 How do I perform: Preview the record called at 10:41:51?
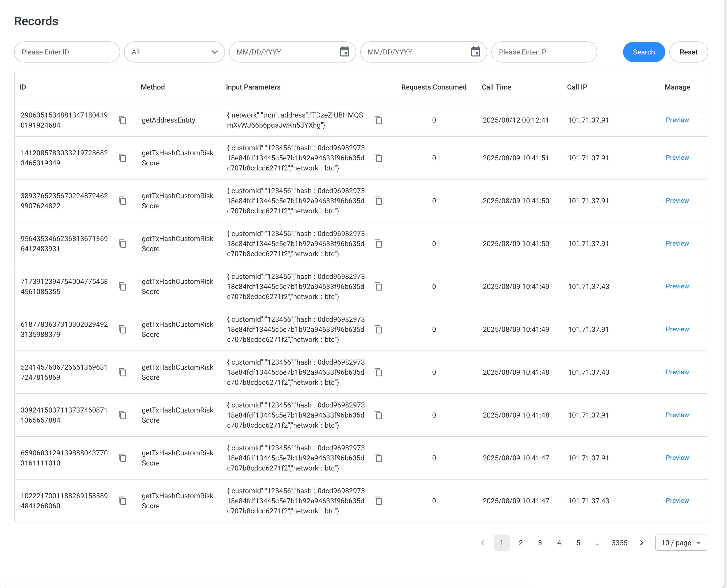pyautogui.click(x=677, y=158)
